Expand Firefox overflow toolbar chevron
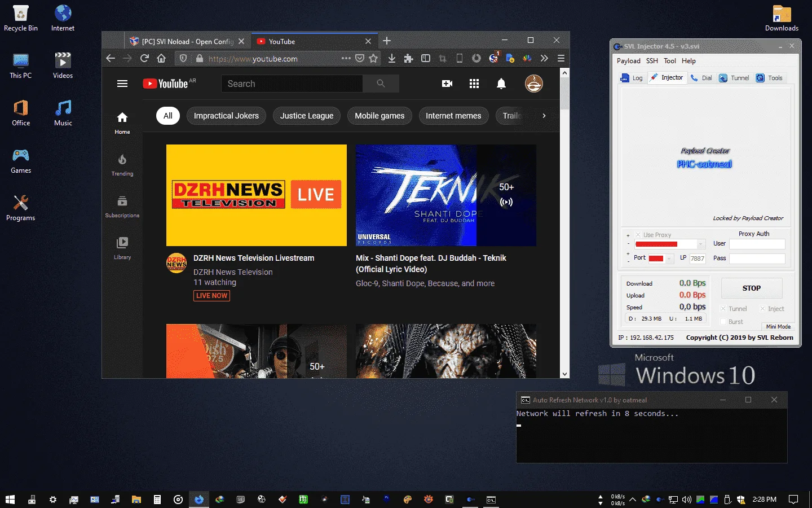Image resolution: width=812 pixels, height=508 pixels. 544,58
